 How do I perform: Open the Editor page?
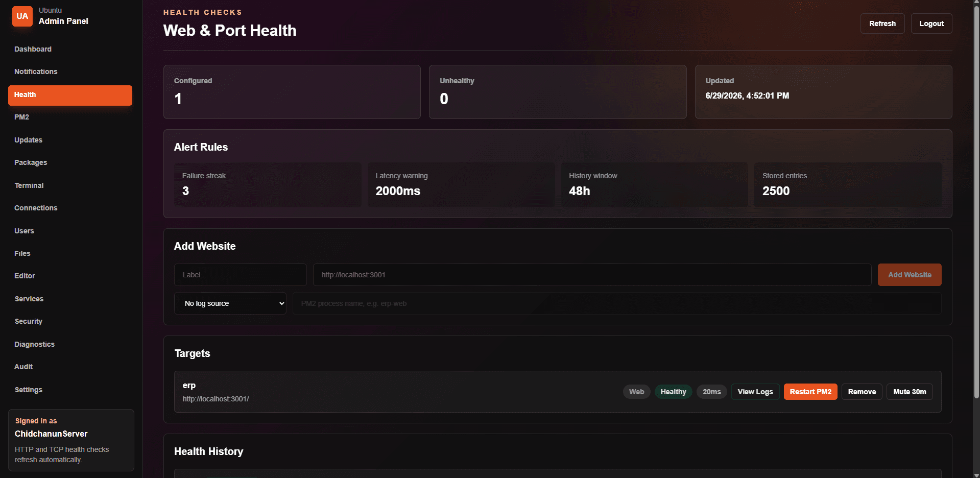pos(25,276)
